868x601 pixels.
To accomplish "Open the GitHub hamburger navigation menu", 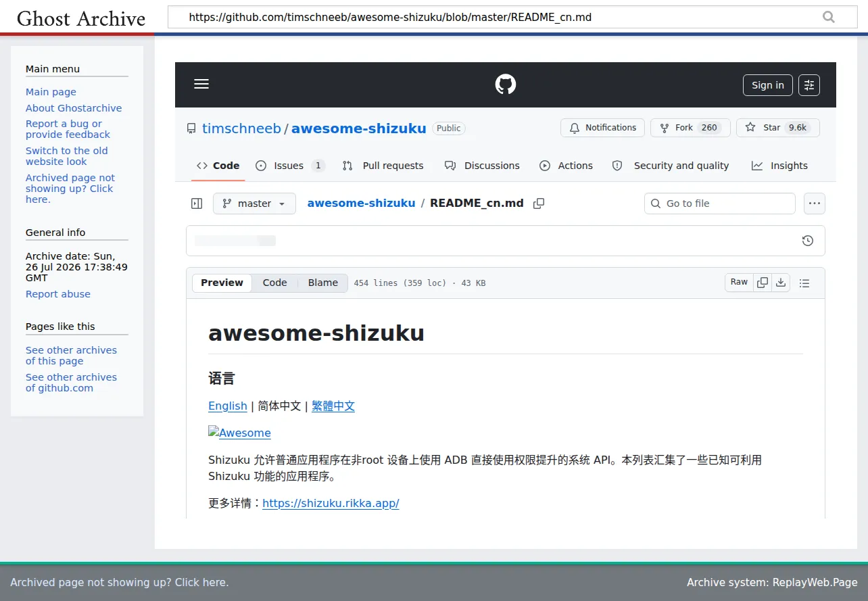I will pos(201,85).
